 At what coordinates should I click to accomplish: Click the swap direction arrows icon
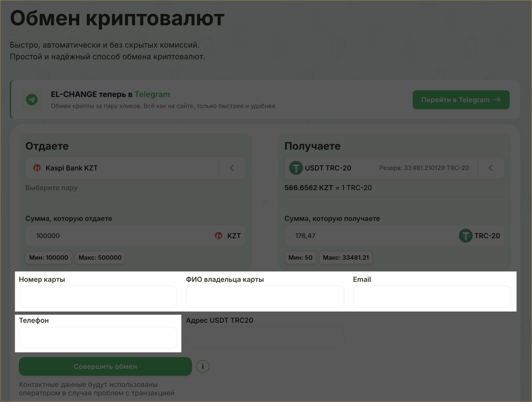(265, 201)
